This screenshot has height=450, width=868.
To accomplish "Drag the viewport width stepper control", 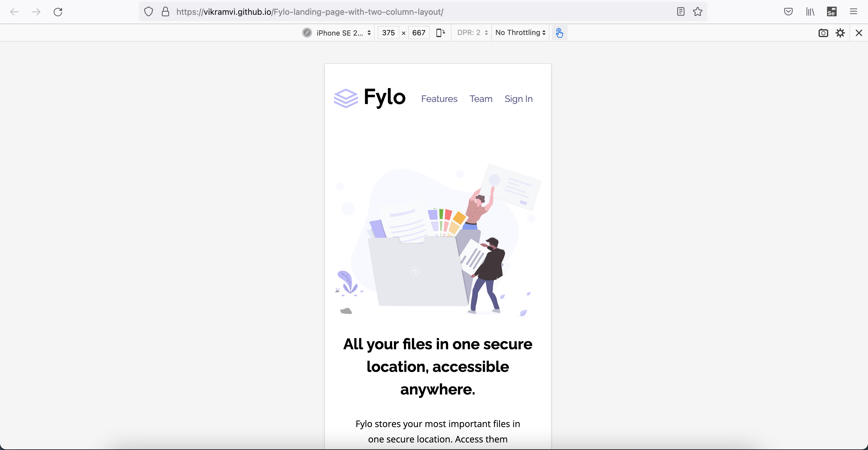I will coord(388,32).
